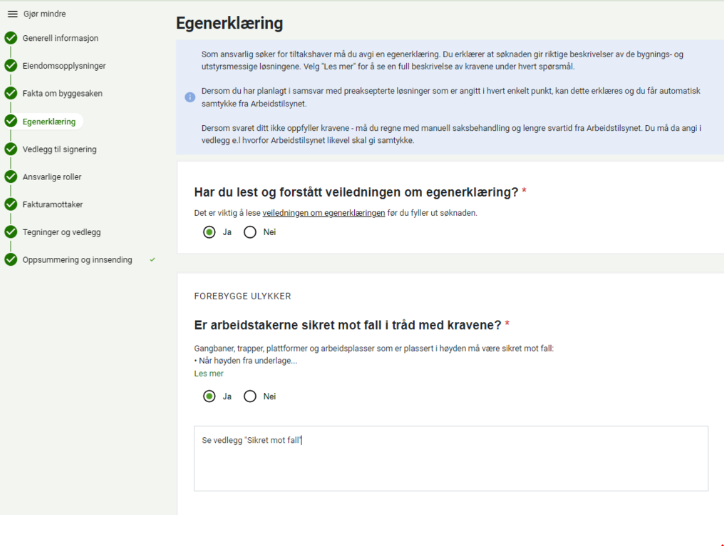Click green checkmark beside Generell informasjon

point(11,38)
